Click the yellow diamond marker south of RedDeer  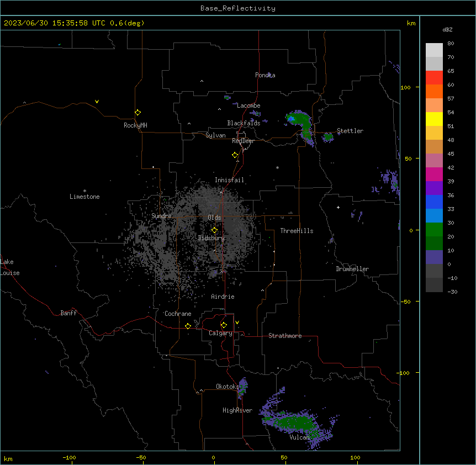click(x=235, y=155)
